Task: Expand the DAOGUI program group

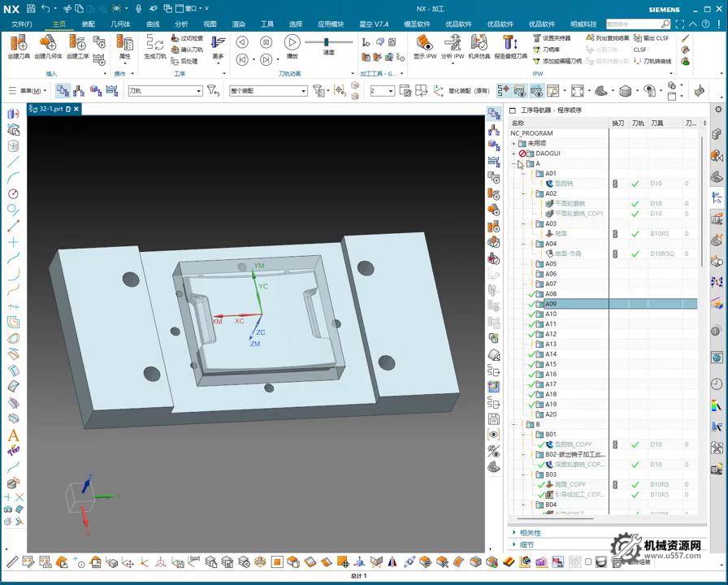Action: coord(513,154)
